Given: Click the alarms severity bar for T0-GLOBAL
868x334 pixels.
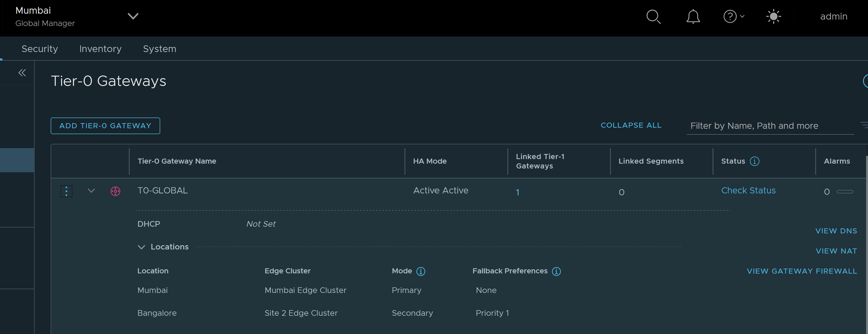Looking at the screenshot, I should coord(844,192).
